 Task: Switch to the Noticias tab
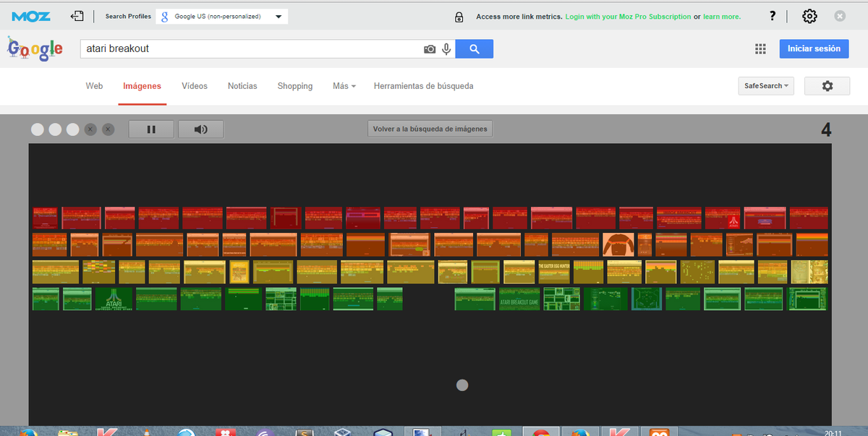[x=242, y=85]
